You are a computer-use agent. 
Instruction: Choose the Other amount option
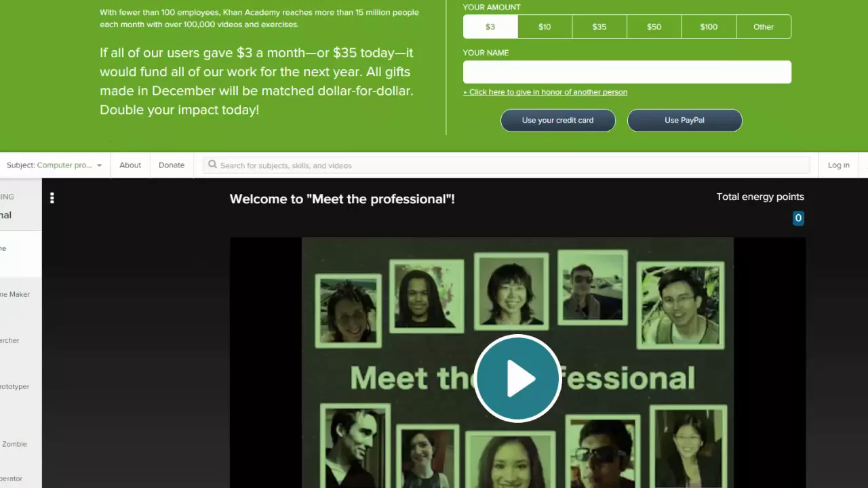pyautogui.click(x=764, y=26)
